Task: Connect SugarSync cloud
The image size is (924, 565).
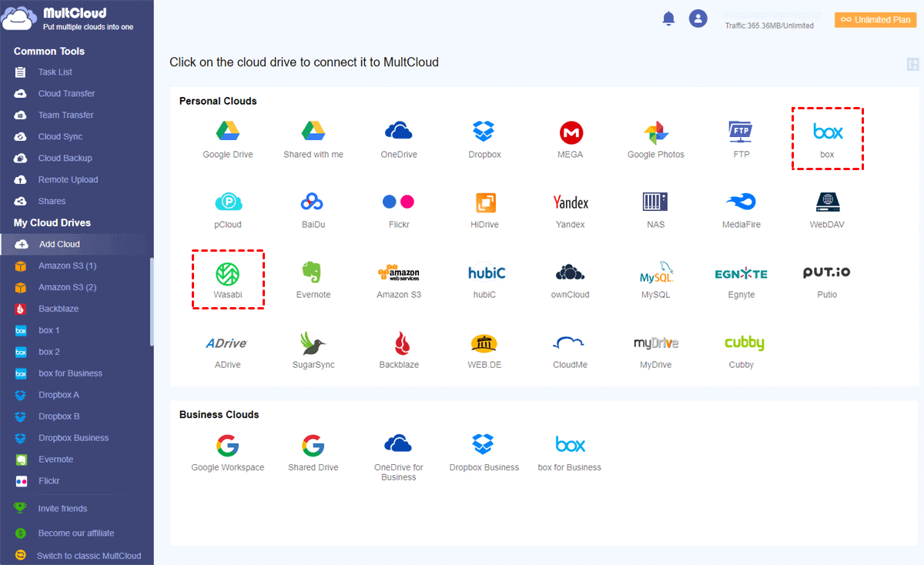Action: tap(313, 350)
